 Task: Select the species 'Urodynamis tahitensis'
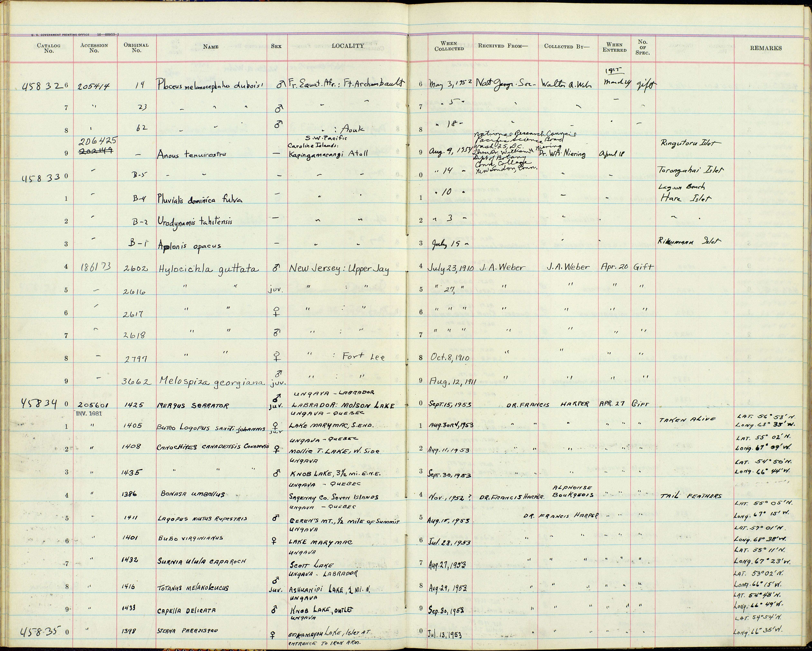195,222
